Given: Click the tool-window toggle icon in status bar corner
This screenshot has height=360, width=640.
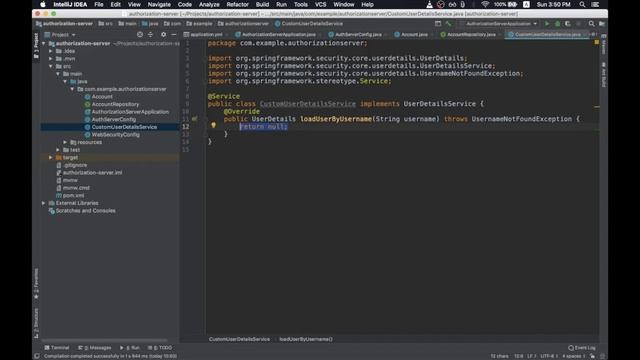Looking at the screenshot, I should [37, 356].
